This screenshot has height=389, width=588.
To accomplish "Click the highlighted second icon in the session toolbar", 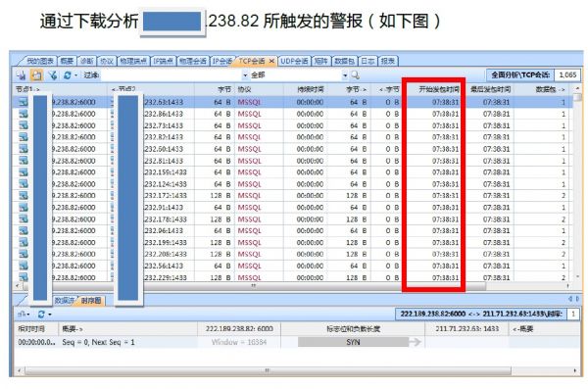I will pyautogui.click(x=36, y=75).
